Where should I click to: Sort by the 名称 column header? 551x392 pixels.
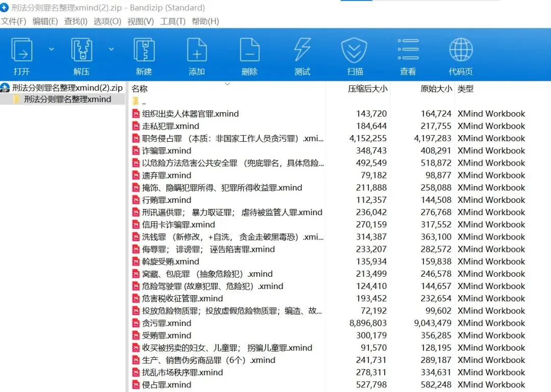point(139,89)
